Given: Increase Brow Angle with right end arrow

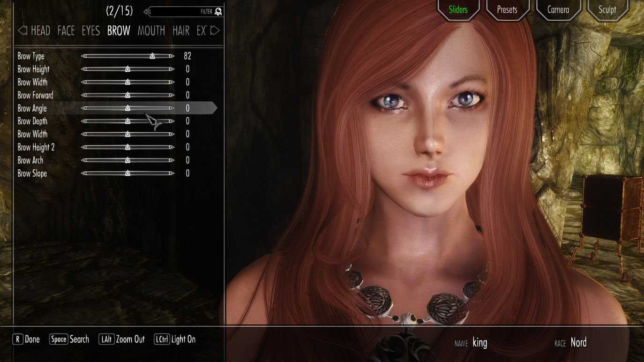Looking at the screenshot, I should click(172, 108).
